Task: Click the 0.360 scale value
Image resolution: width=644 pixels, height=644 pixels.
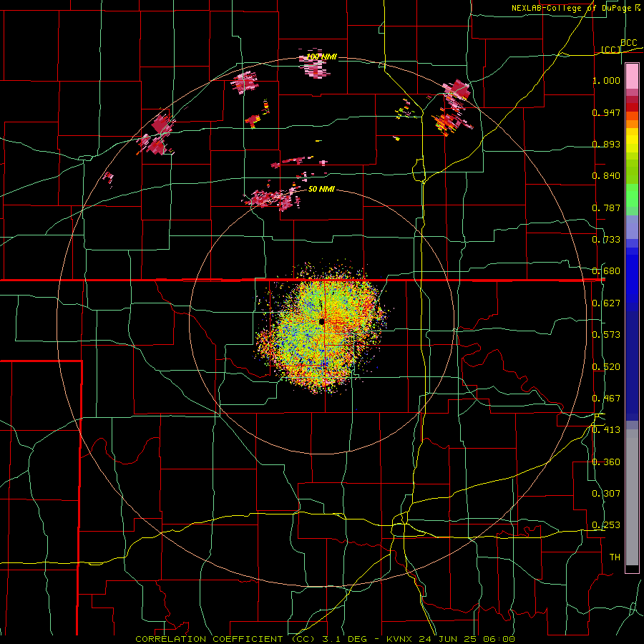Action: tap(606, 462)
